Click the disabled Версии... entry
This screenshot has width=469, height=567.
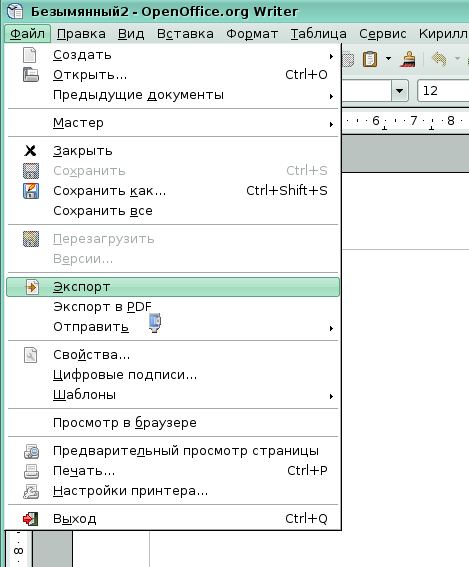tap(173, 259)
